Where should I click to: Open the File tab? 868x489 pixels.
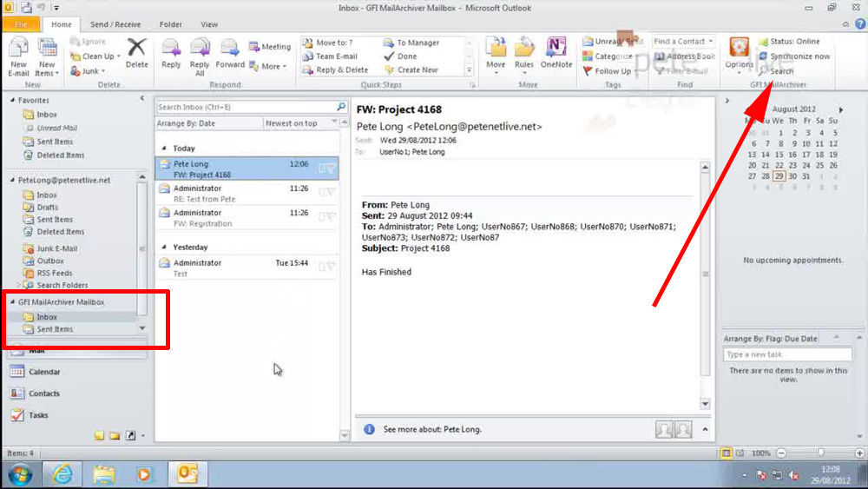[x=21, y=24]
